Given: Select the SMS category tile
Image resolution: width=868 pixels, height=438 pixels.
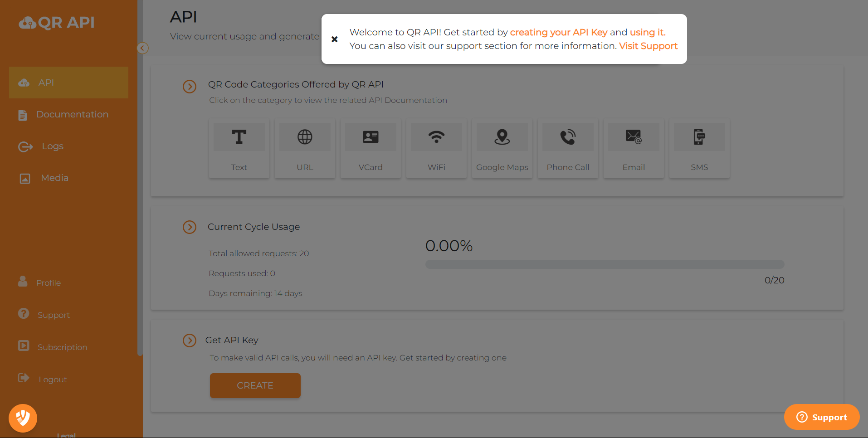Looking at the screenshot, I should pos(699,148).
